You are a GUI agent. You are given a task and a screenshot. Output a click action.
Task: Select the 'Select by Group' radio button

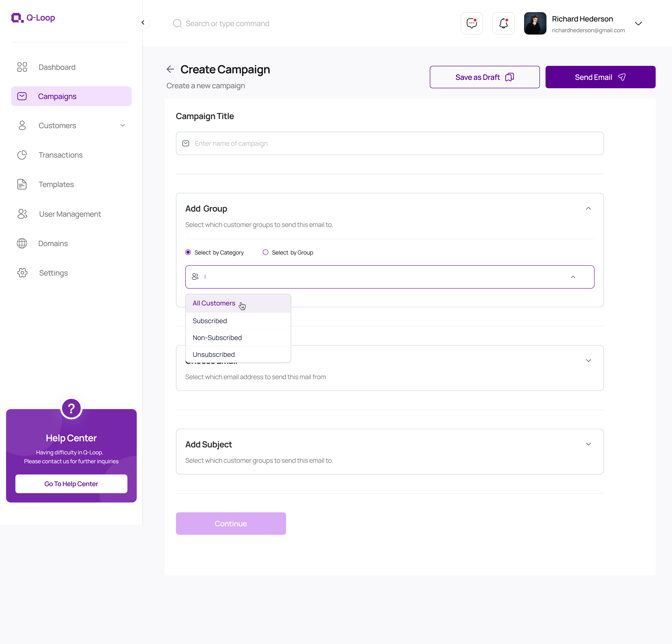[x=265, y=252]
